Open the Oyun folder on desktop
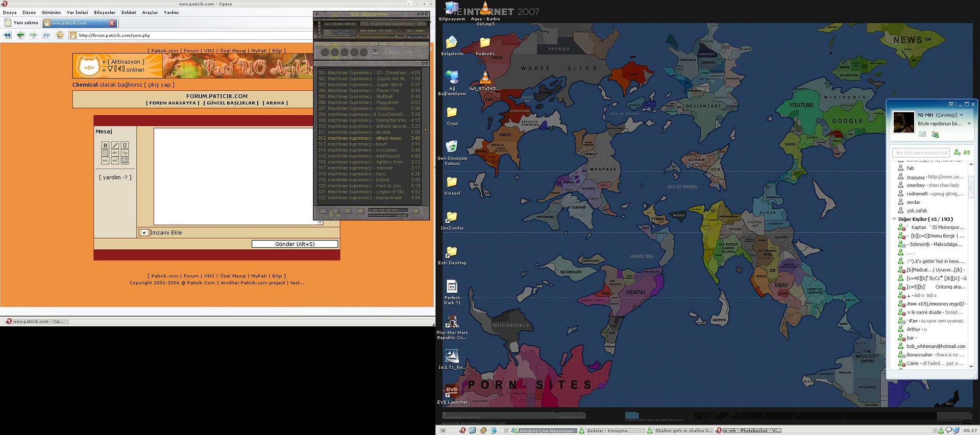Screen dimensions: 980x435 pos(452,116)
